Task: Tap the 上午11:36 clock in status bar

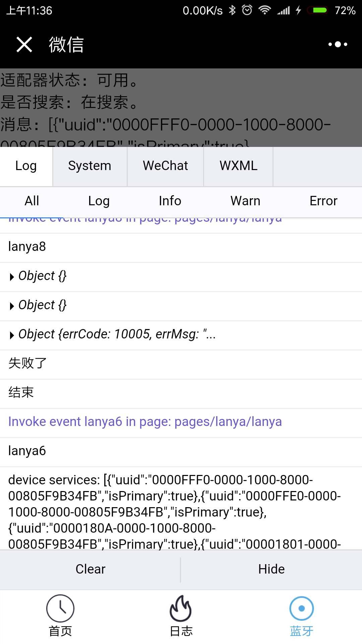Action: click(29, 11)
